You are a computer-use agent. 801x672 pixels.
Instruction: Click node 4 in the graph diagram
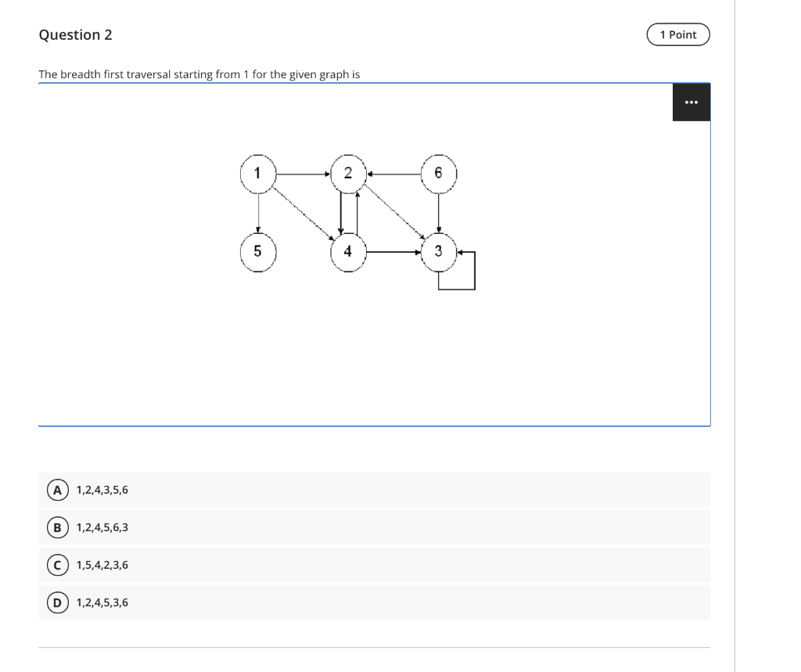coord(348,251)
